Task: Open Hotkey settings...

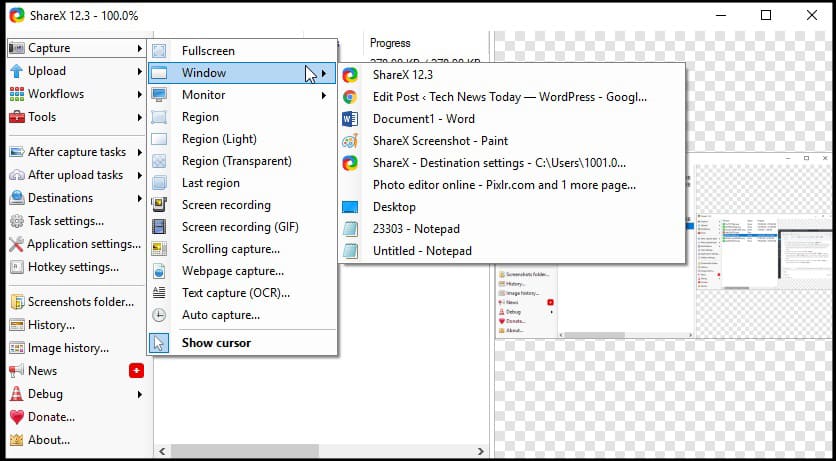Action: 76,267
